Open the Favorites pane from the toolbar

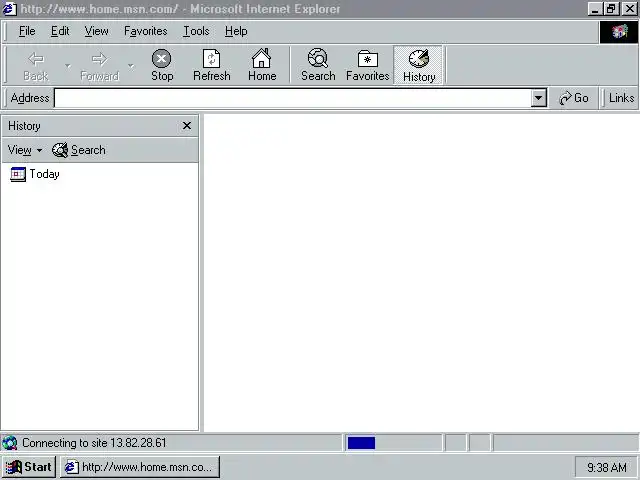coord(367,65)
